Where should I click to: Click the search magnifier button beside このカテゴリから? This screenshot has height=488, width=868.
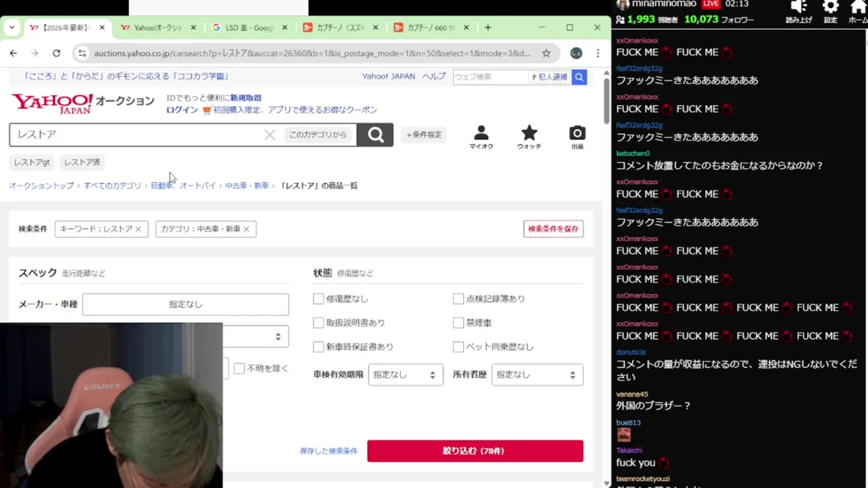point(375,135)
